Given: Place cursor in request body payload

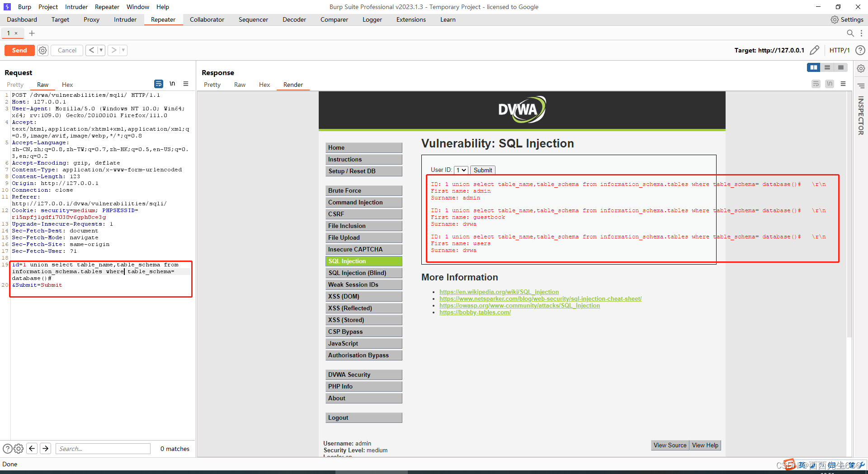Looking at the screenshot, I should tap(101, 275).
